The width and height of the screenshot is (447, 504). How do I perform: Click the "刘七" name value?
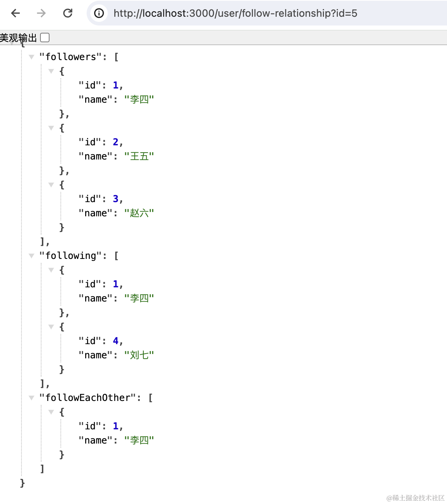pyautogui.click(x=139, y=355)
